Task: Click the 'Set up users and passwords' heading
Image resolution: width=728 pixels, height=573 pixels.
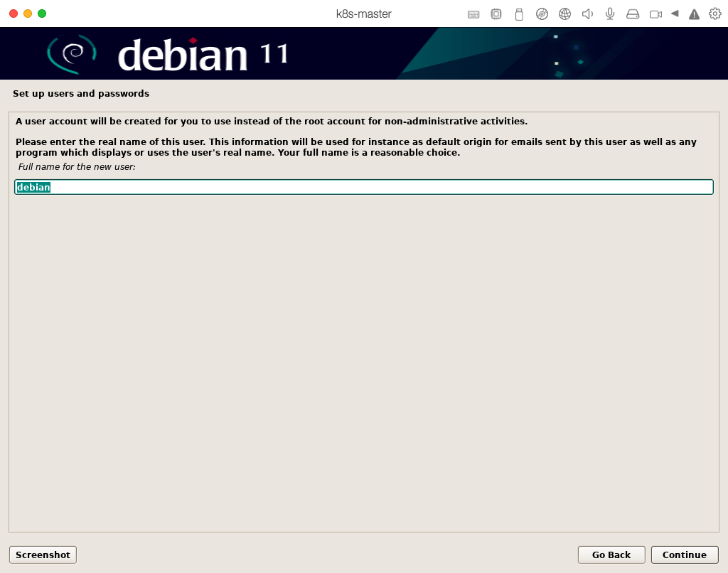Action: (x=81, y=93)
